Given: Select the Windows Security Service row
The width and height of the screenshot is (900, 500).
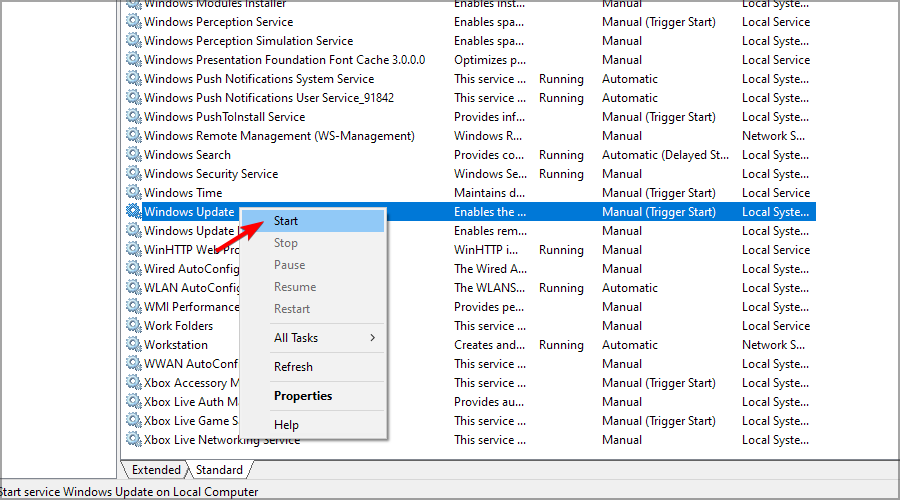Looking at the screenshot, I should 211,173.
